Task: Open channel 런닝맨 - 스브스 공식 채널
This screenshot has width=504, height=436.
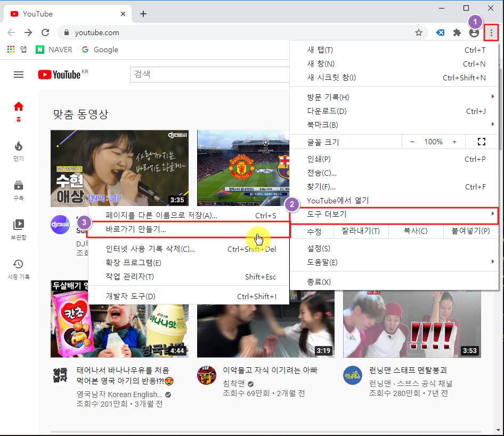Action: [x=411, y=383]
